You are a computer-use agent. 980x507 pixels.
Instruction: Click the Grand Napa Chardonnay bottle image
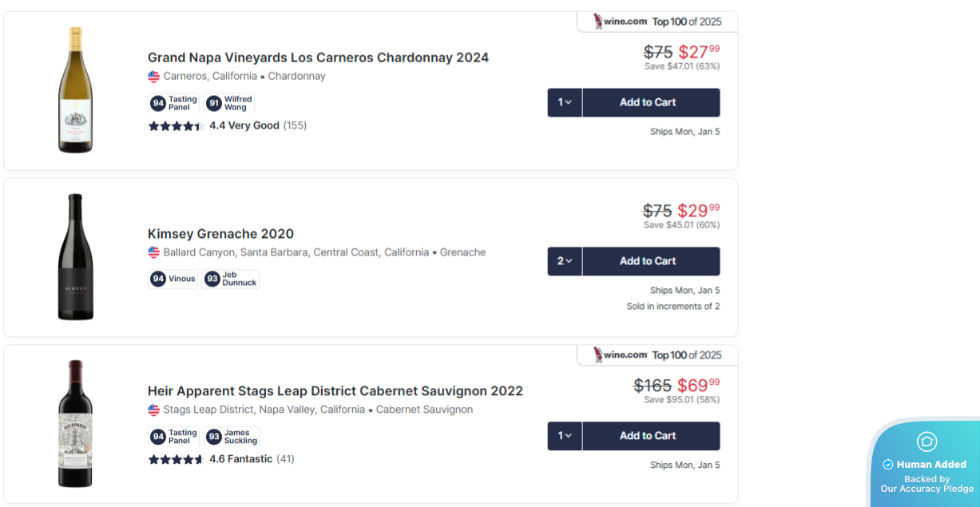click(x=75, y=90)
